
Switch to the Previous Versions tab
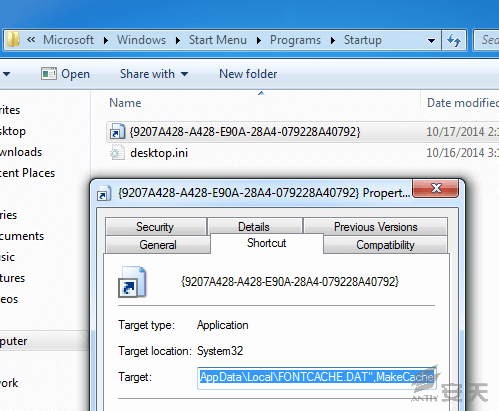pyautogui.click(x=376, y=227)
